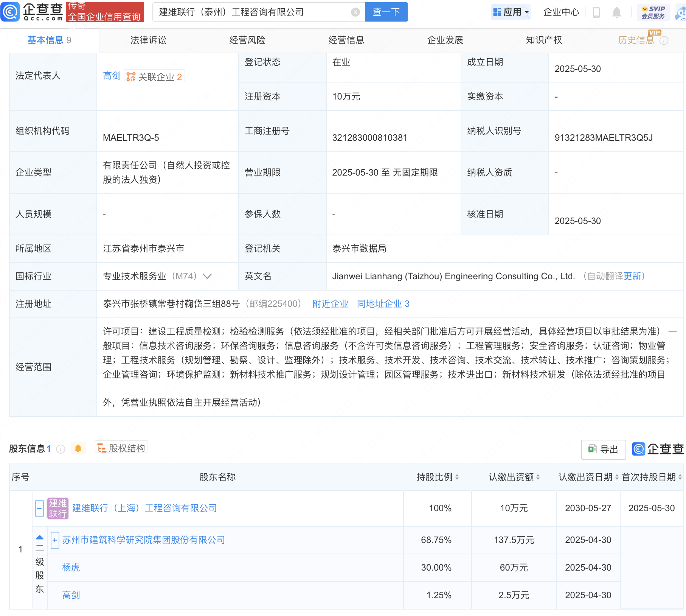Open the 知识产权 tab
This screenshot has height=616, width=686.
pyautogui.click(x=544, y=40)
